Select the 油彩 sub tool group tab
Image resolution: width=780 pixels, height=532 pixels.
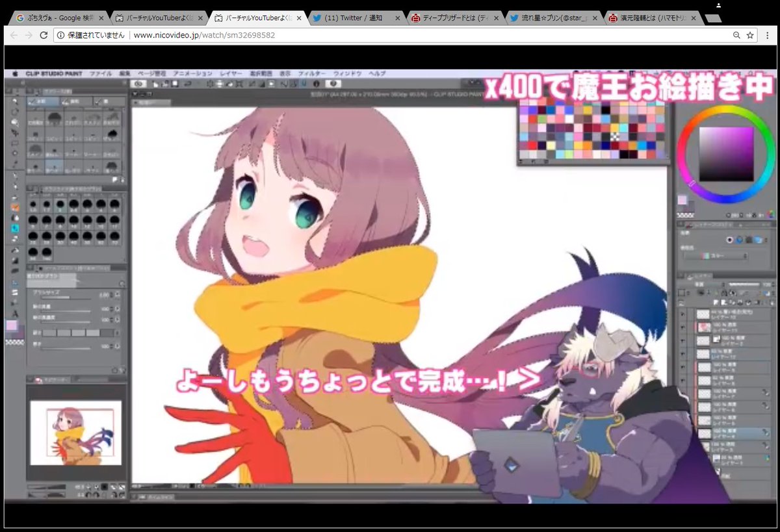click(77, 102)
